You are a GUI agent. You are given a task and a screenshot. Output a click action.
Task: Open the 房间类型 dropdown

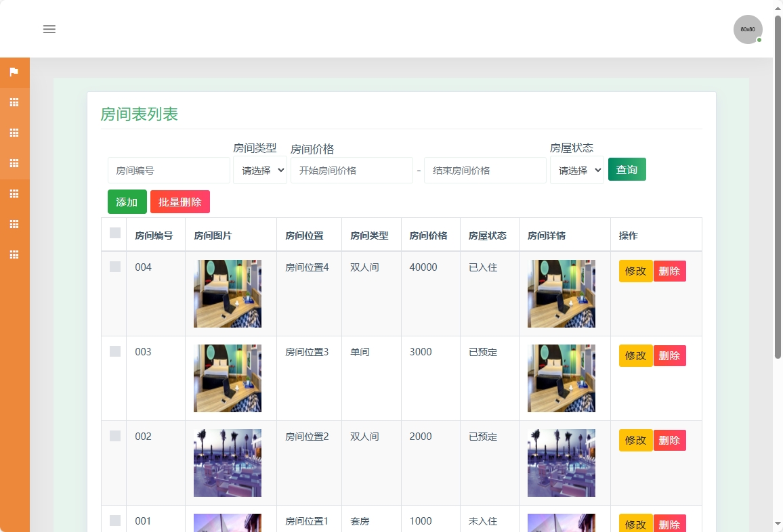tap(260, 170)
